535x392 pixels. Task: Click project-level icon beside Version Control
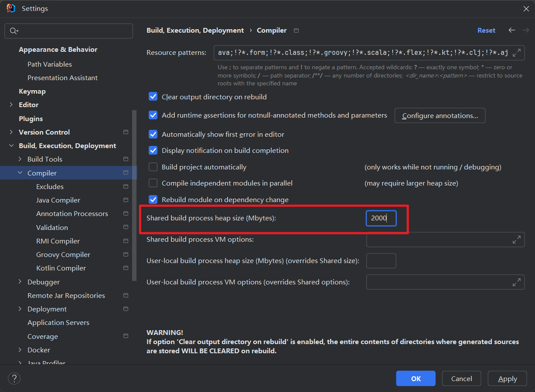126,132
